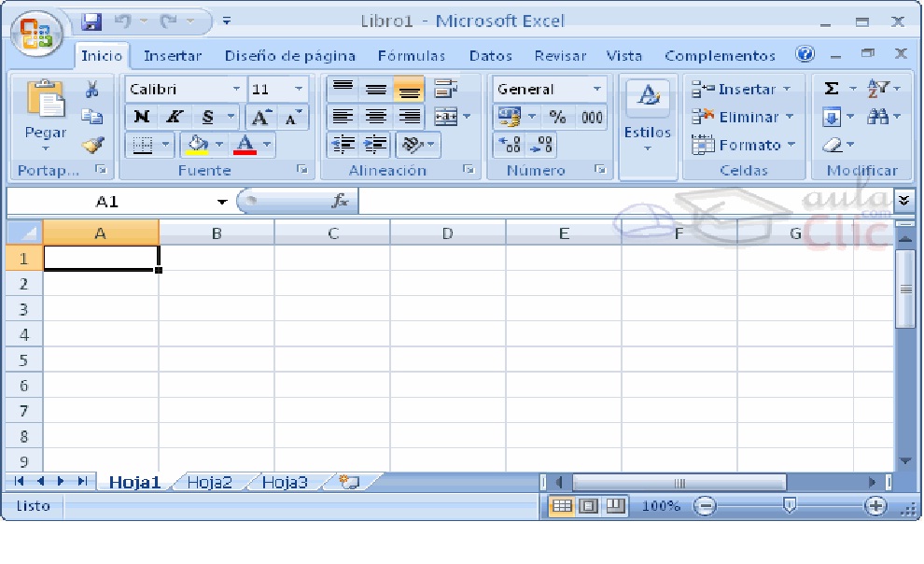
Task: Align text right in the cell
Action: 410,116
